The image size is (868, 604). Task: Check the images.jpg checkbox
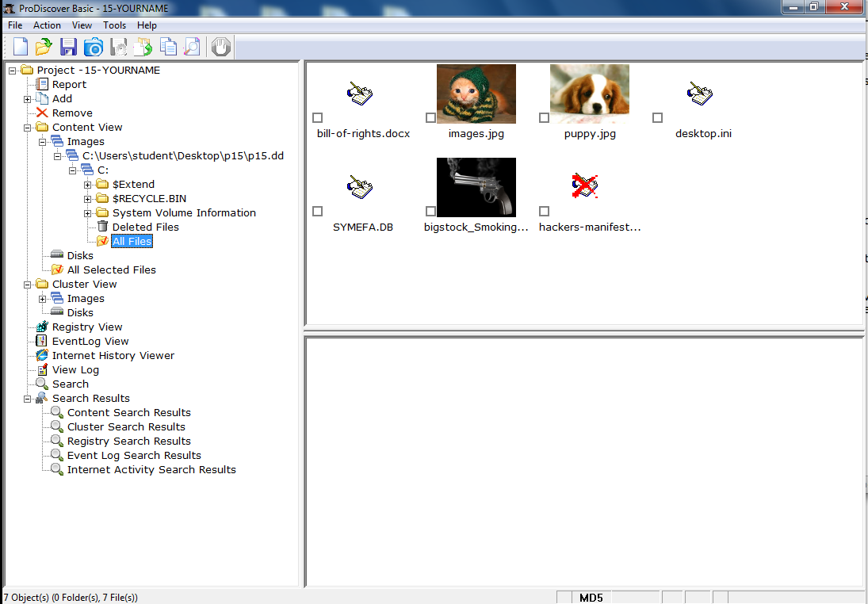tap(430, 118)
